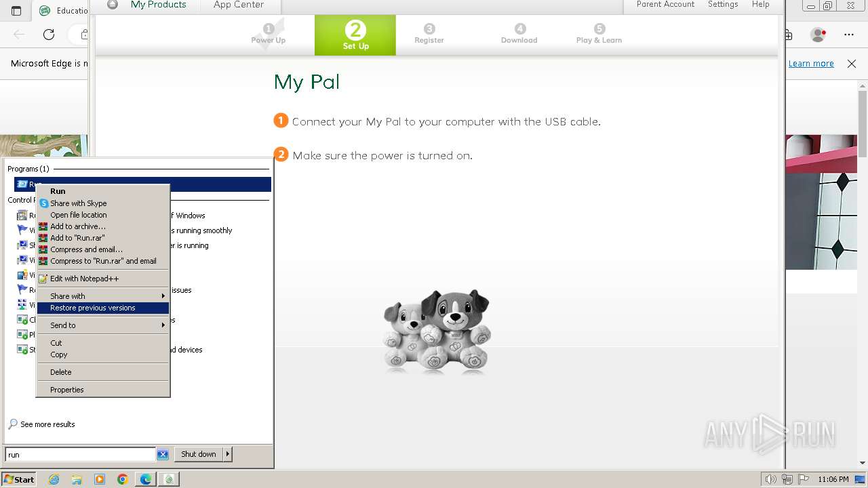Viewport: 868px width, 488px height.
Task: Click the Run program icon in results
Action: (22, 184)
